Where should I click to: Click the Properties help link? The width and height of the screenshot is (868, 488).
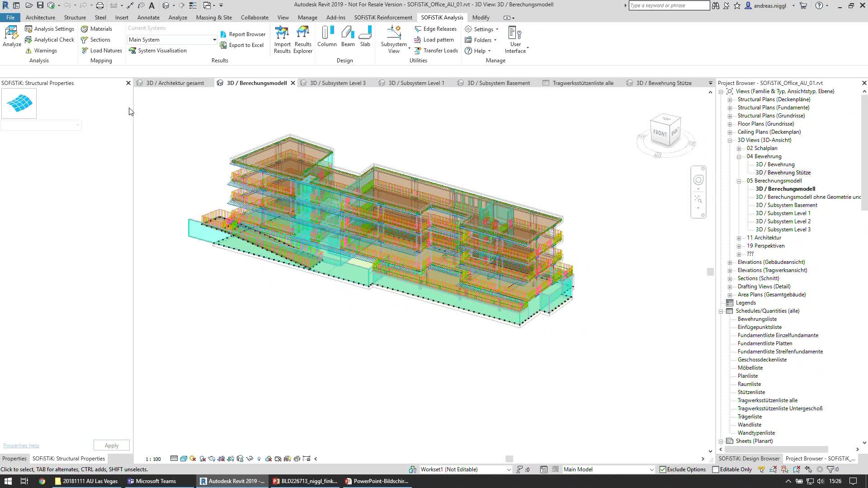[21, 446]
